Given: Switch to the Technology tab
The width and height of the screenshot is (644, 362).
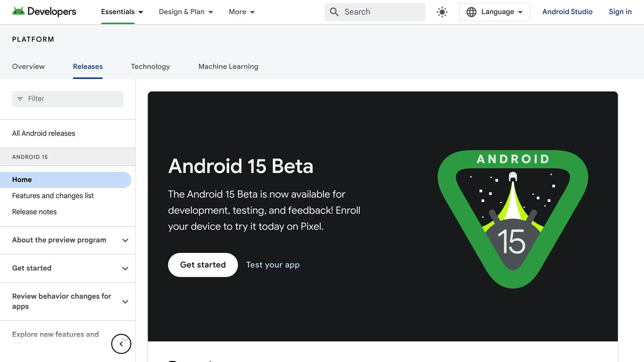Looking at the screenshot, I should [150, 67].
